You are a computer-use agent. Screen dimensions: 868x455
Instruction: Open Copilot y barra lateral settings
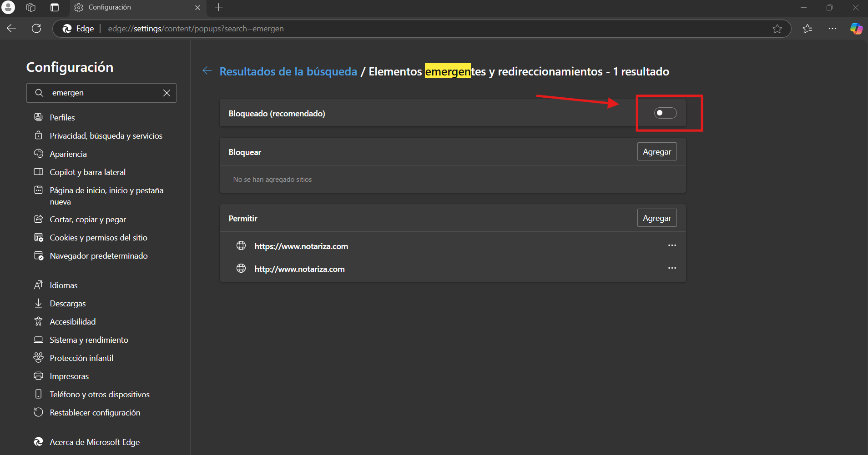point(87,172)
